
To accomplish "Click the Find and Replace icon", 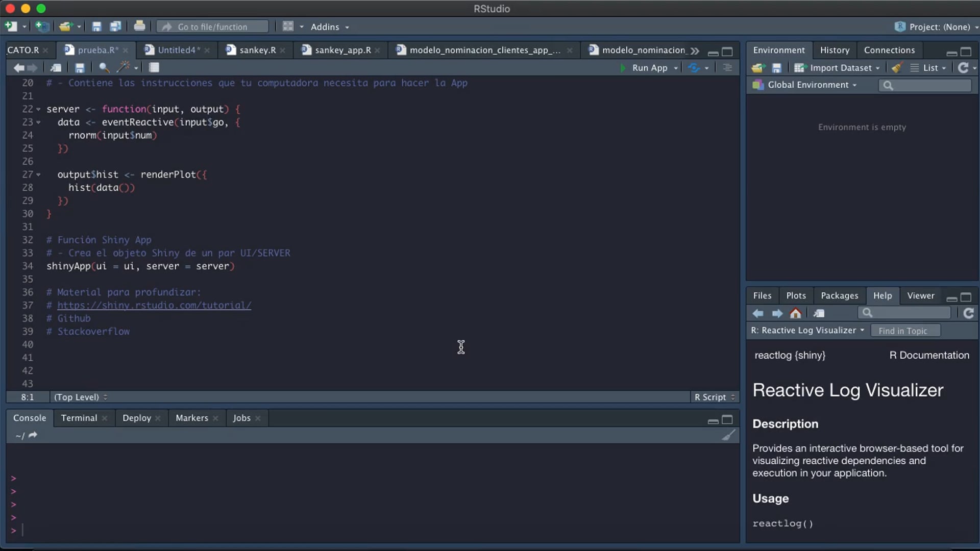I will [104, 67].
